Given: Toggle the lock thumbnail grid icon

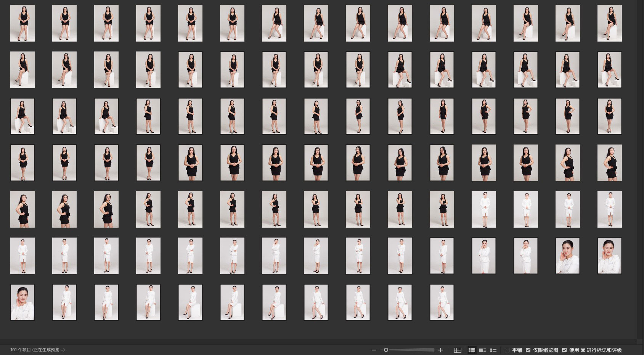Looking at the screenshot, I should (x=458, y=350).
